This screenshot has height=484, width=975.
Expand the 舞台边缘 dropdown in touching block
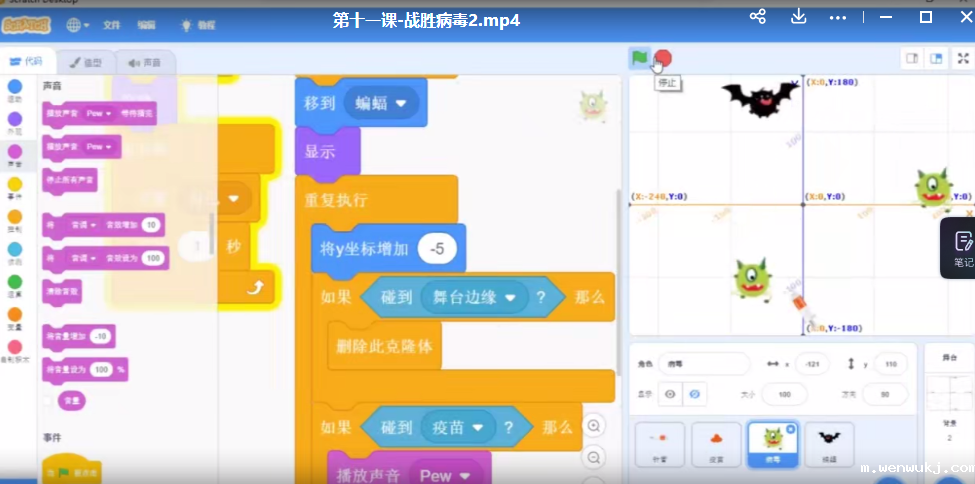click(x=510, y=298)
